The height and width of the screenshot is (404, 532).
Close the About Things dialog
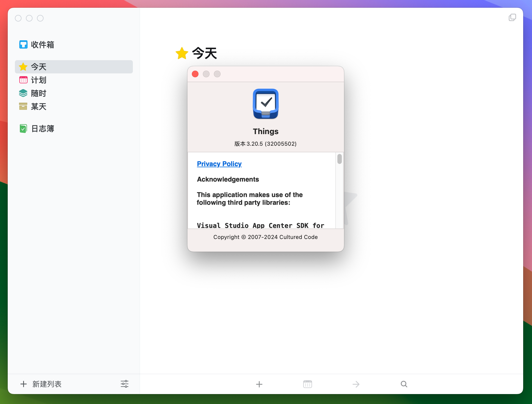[x=195, y=74]
